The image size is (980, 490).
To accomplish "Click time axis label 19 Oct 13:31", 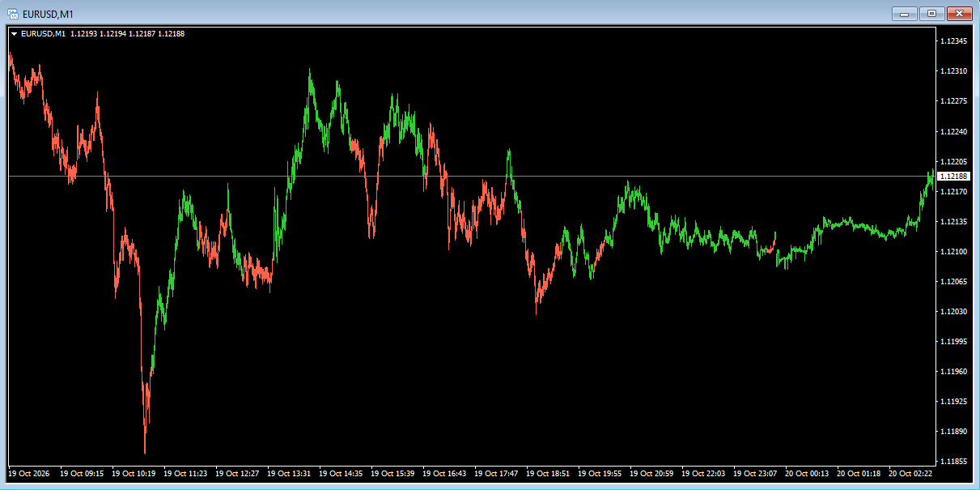I will tap(289, 473).
